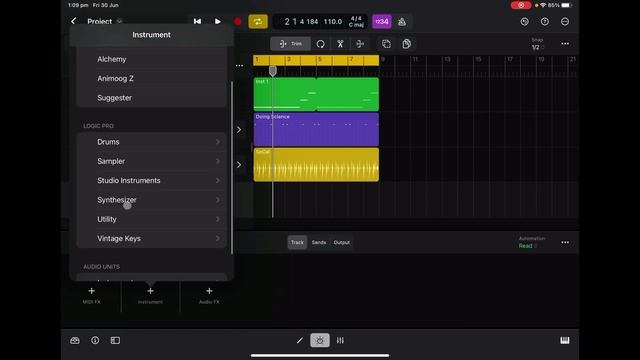The width and height of the screenshot is (640, 360).
Task: Select the purple Doing Science region
Action: tap(316, 129)
